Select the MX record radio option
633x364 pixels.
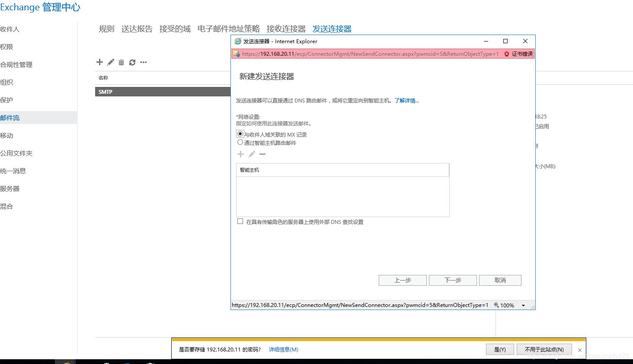pyautogui.click(x=240, y=134)
